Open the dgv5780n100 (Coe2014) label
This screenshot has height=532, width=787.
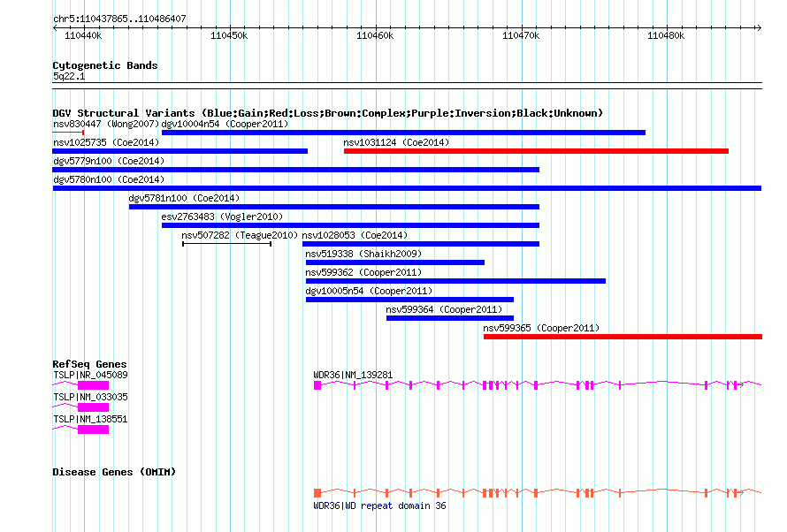click(109, 179)
